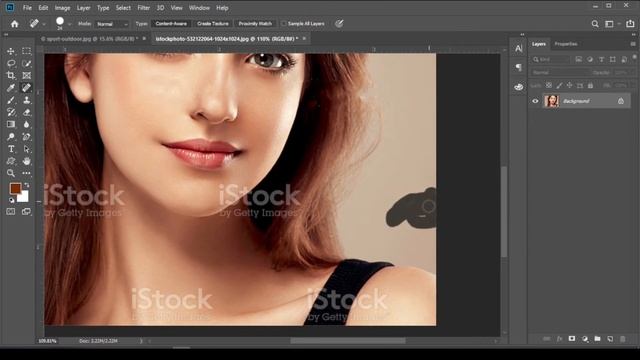Switch to the Properties tab

[566, 44]
